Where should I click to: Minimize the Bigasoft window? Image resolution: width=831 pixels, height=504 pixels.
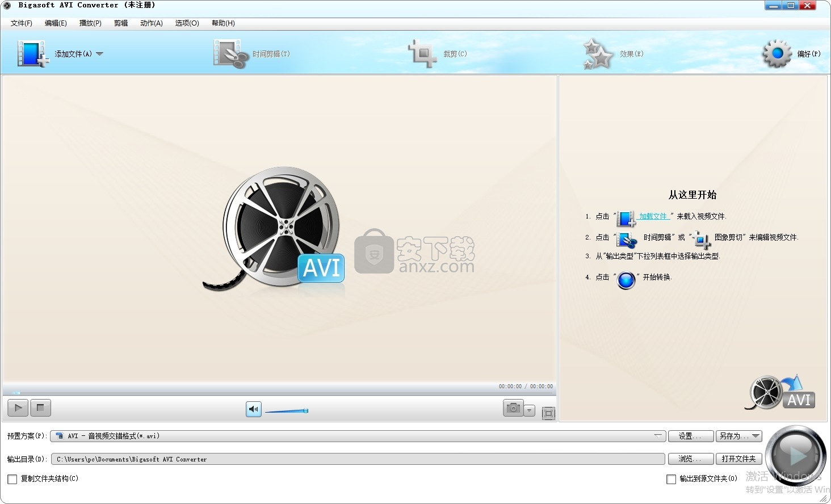(773, 6)
